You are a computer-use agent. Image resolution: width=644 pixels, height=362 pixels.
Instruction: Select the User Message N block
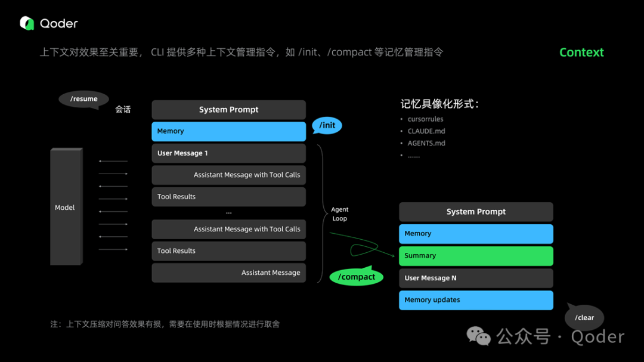pos(475,278)
